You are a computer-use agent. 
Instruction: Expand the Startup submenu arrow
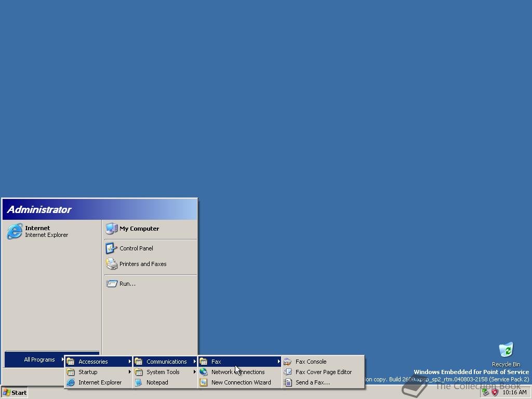click(129, 372)
